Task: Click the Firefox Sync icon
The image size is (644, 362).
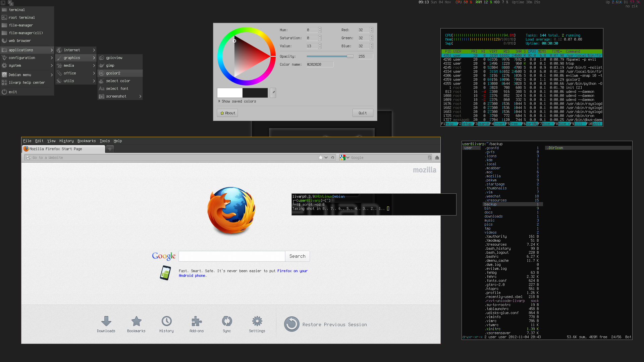Action: 227,321
